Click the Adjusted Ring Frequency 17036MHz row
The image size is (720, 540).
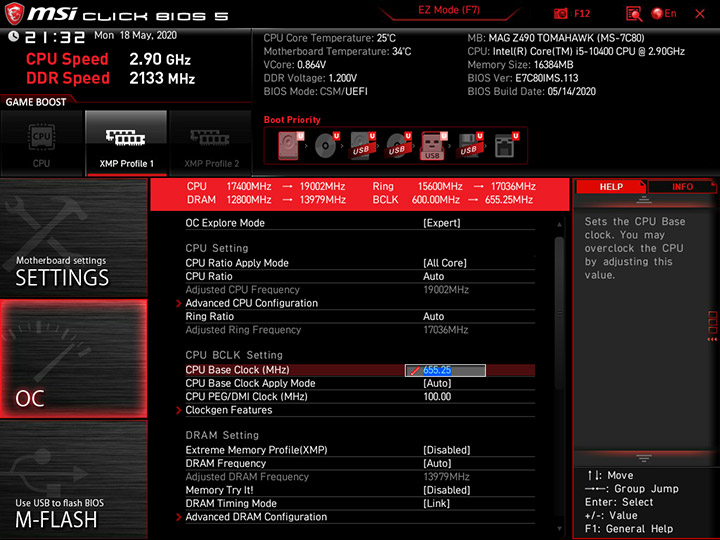[x=360, y=330]
